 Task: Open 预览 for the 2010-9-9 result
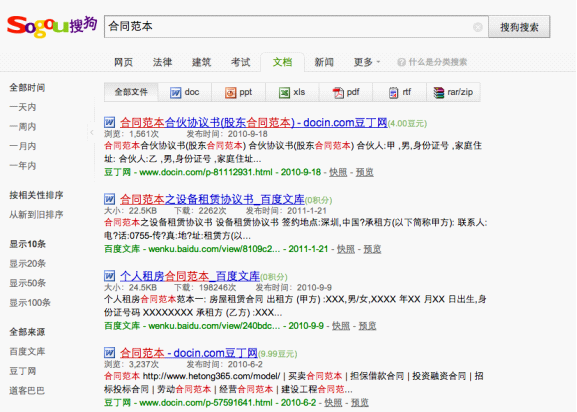coord(367,326)
